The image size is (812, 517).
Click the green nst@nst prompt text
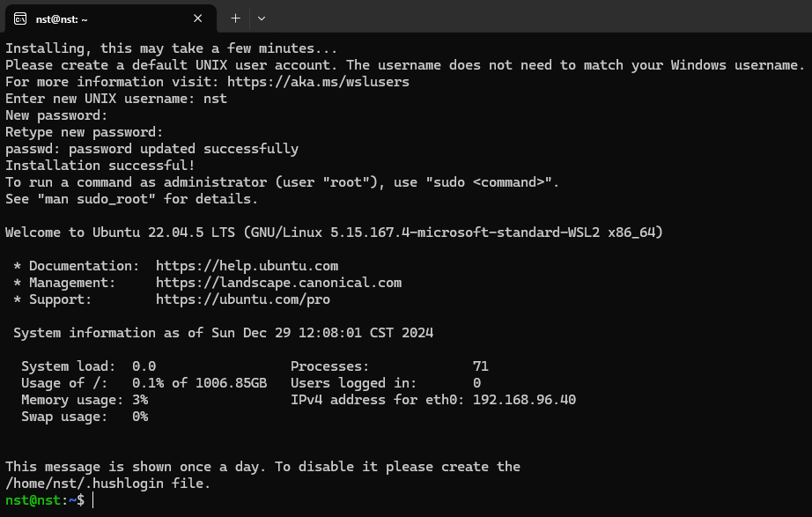pos(33,500)
